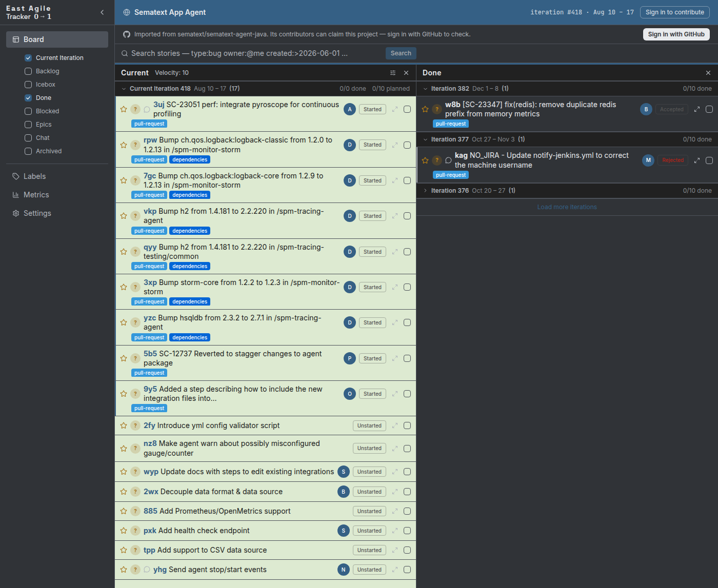
Task: Click Unstarted state on tpp story
Action: (369, 550)
